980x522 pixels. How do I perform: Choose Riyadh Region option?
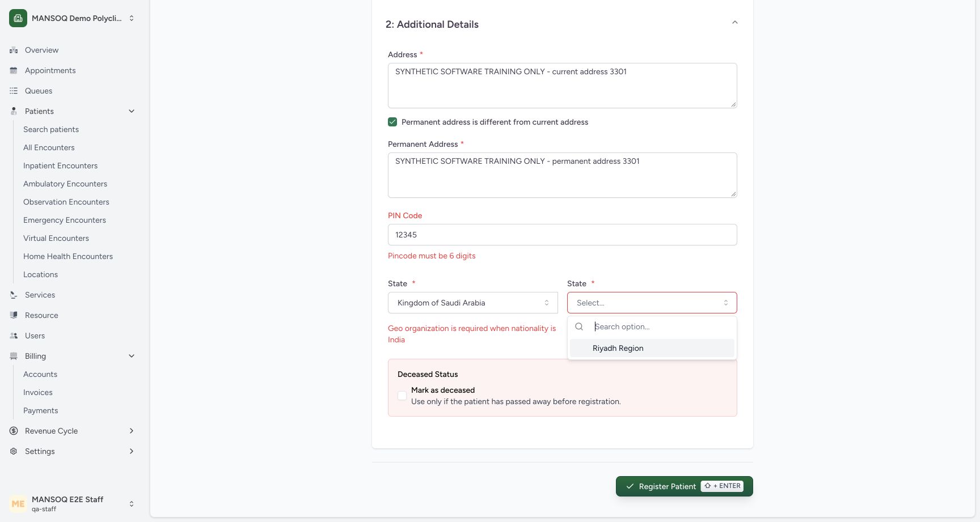pos(652,348)
